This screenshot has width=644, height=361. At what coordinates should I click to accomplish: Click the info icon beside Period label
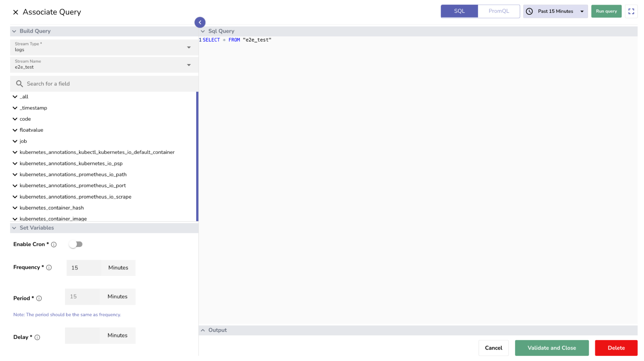pyautogui.click(x=39, y=298)
